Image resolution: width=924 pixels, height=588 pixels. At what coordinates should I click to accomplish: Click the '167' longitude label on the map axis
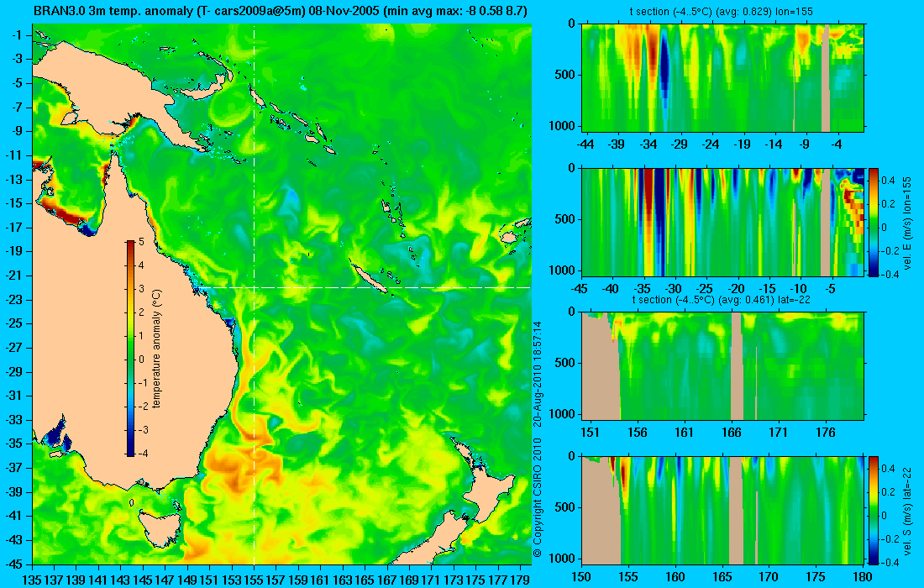[386, 579]
